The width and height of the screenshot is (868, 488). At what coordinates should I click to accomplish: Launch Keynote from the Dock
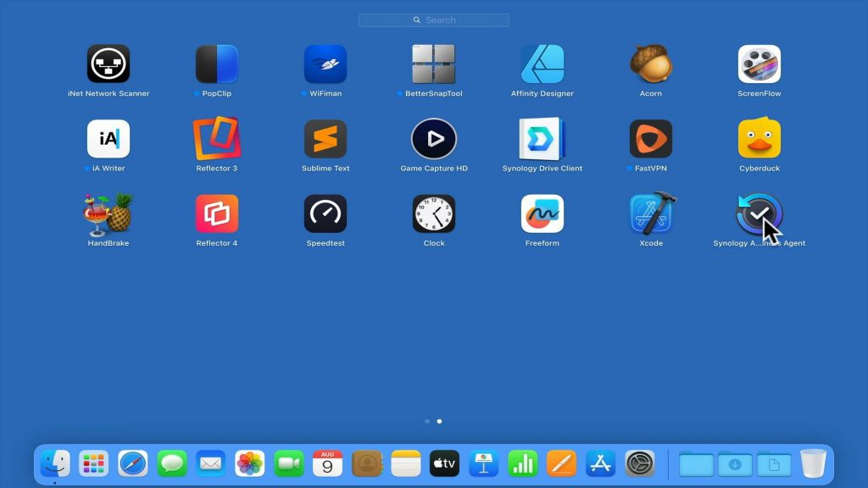[484, 463]
